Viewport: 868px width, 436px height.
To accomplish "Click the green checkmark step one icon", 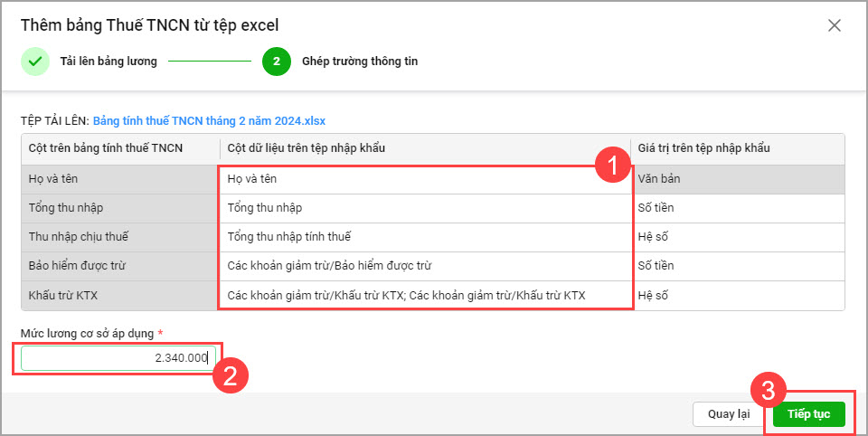I will pos(34,62).
